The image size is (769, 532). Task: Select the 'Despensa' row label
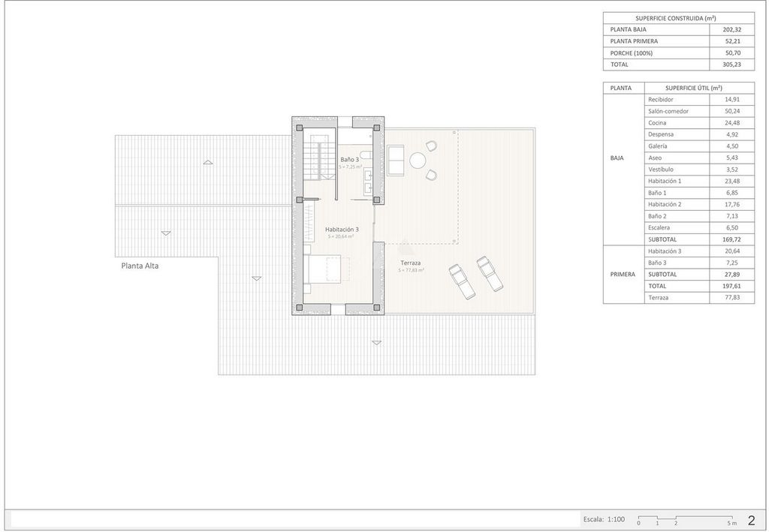pyautogui.click(x=661, y=134)
